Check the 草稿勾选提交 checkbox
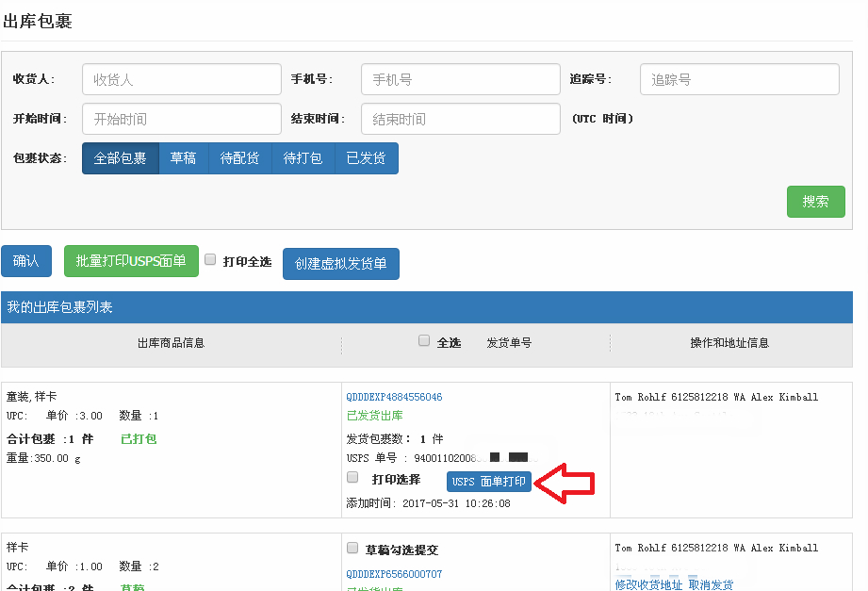 pos(352,549)
